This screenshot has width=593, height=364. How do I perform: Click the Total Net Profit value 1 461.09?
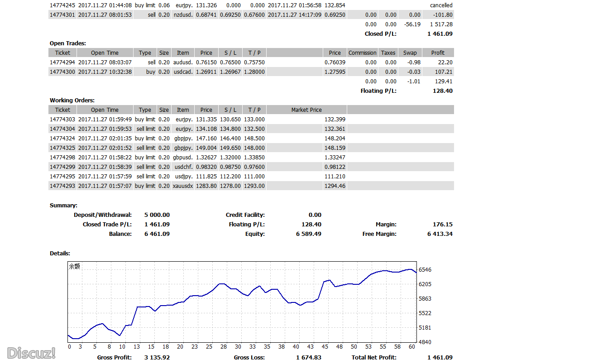[440, 358]
